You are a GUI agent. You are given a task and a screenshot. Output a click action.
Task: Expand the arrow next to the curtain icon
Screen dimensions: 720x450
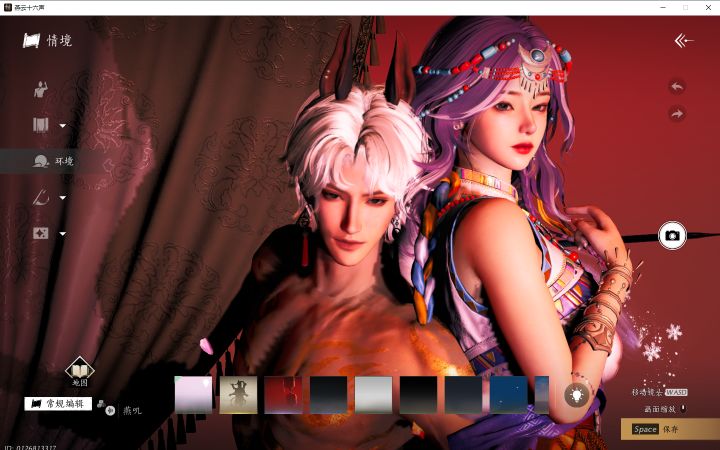[62, 125]
